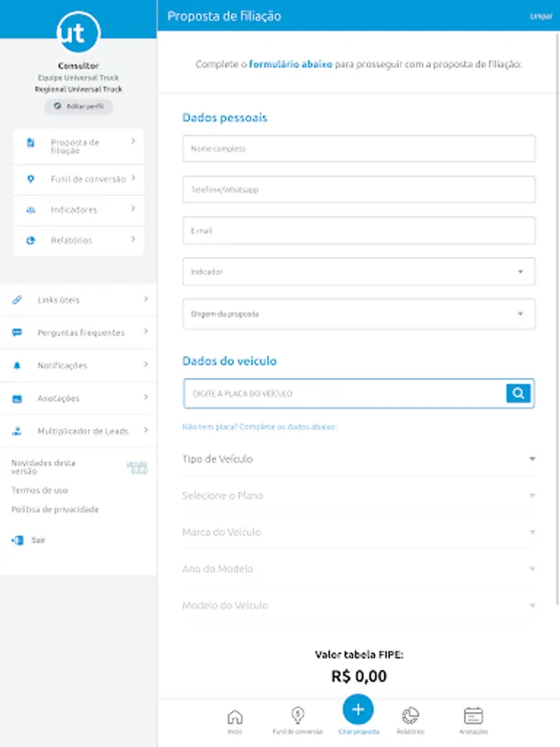The height and width of the screenshot is (747, 560).
Task: Click the Sair logout icon
Action: tap(17, 539)
